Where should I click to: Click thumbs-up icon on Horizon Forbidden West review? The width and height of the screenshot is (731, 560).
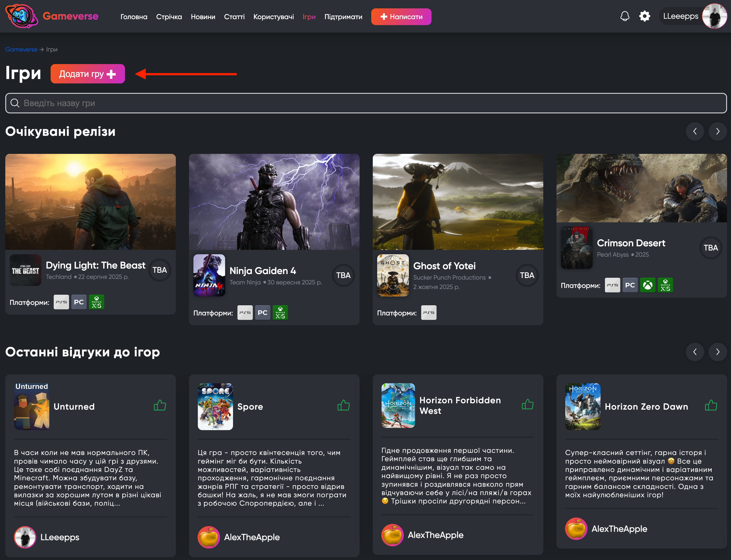click(527, 404)
